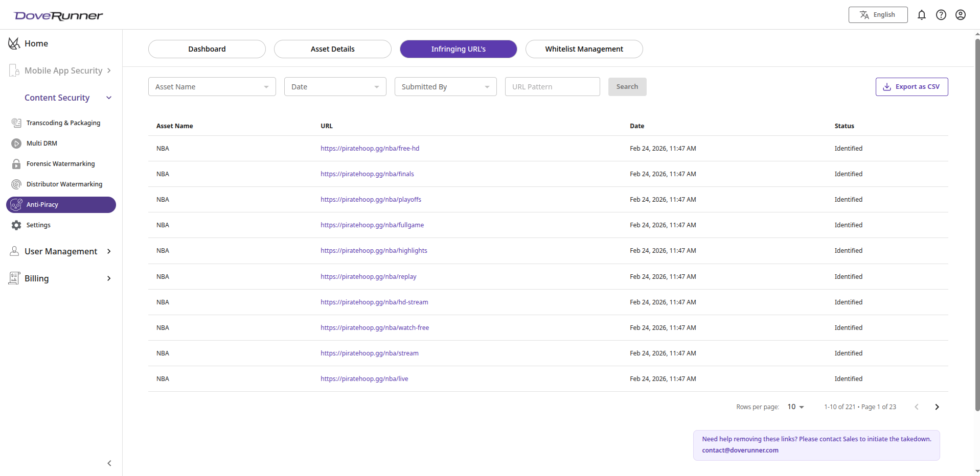Image resolution: width=980 pixels, height=476 pixels.
Task: Open the help question mark icon
Action: (941, 15)
